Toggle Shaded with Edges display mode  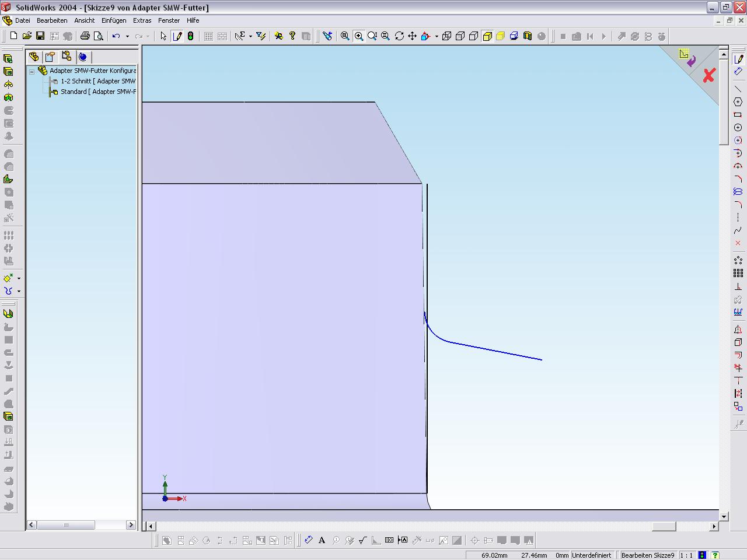point(487,36)
